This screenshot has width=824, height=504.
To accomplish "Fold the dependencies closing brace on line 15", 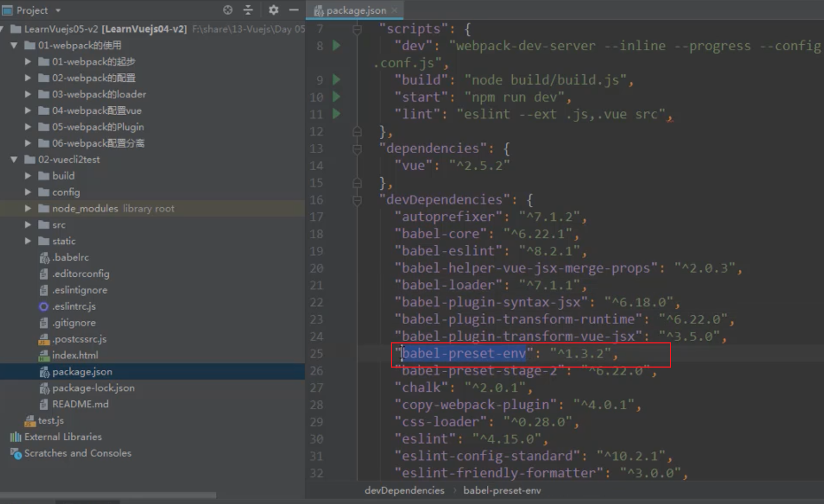I will (x=357, y=183).
